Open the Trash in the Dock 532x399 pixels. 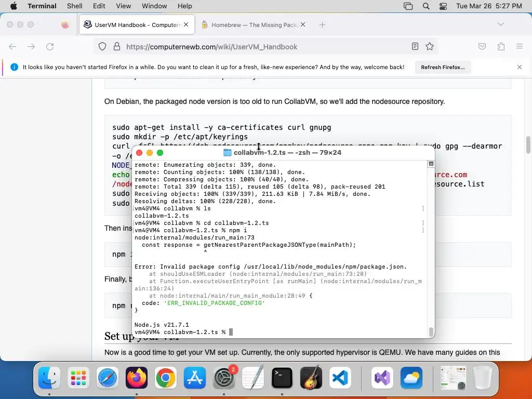(x=483, y=378)
